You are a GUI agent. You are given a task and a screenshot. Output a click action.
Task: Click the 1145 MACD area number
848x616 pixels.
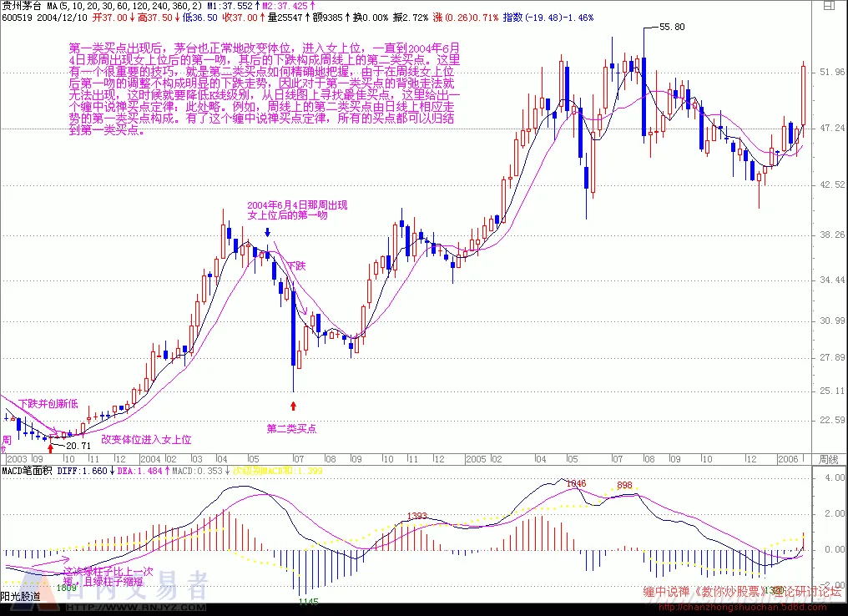coord(309,602)
